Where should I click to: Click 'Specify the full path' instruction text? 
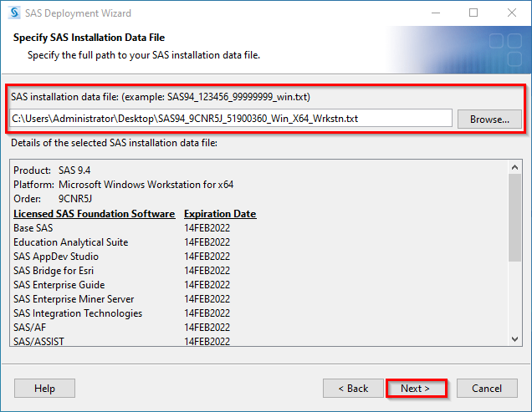tap(144, 55)
